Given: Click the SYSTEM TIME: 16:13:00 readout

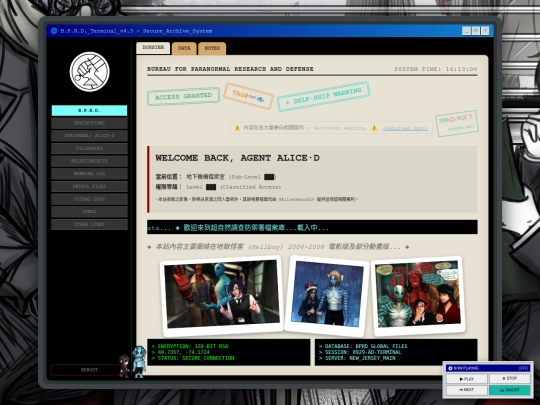Looking at the screenshot, I should (x=436, y=69).
